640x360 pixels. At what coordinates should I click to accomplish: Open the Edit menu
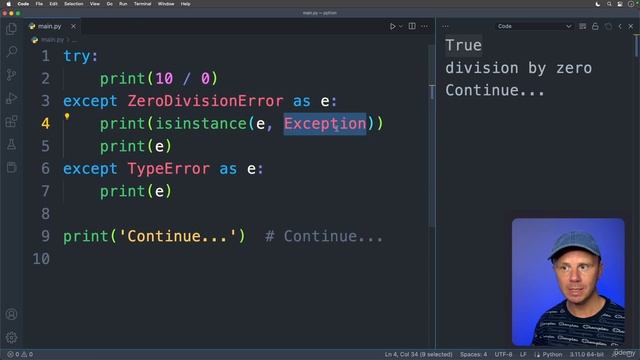[x=53, y=4]
